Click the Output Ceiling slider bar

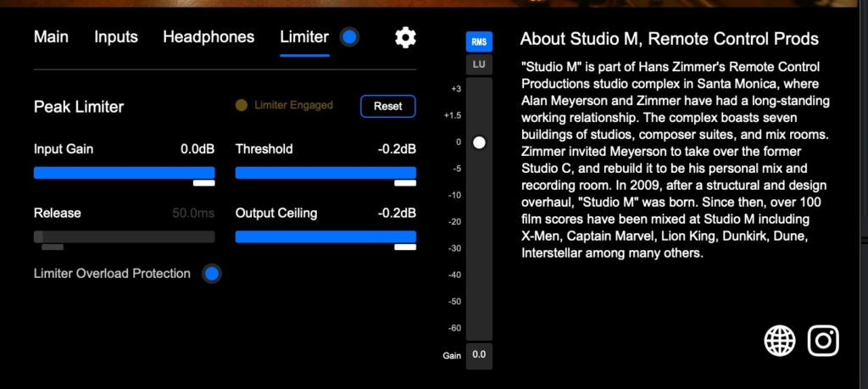point(325,236)
